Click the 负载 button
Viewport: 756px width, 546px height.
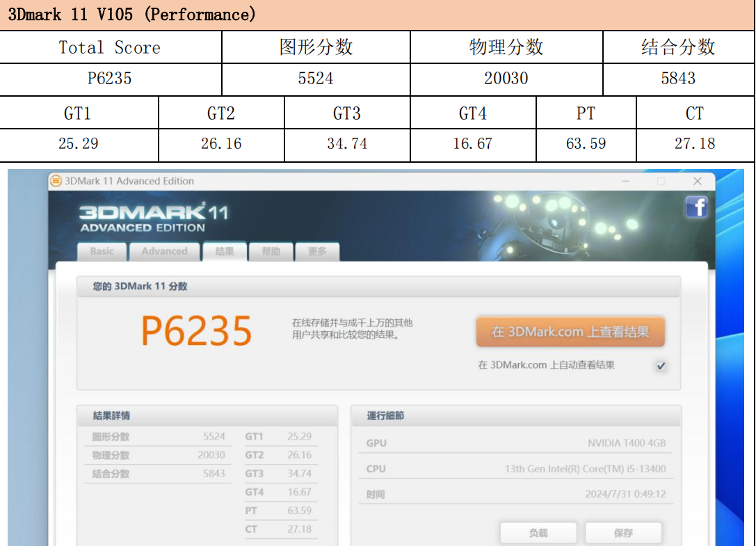click(538, 533)
